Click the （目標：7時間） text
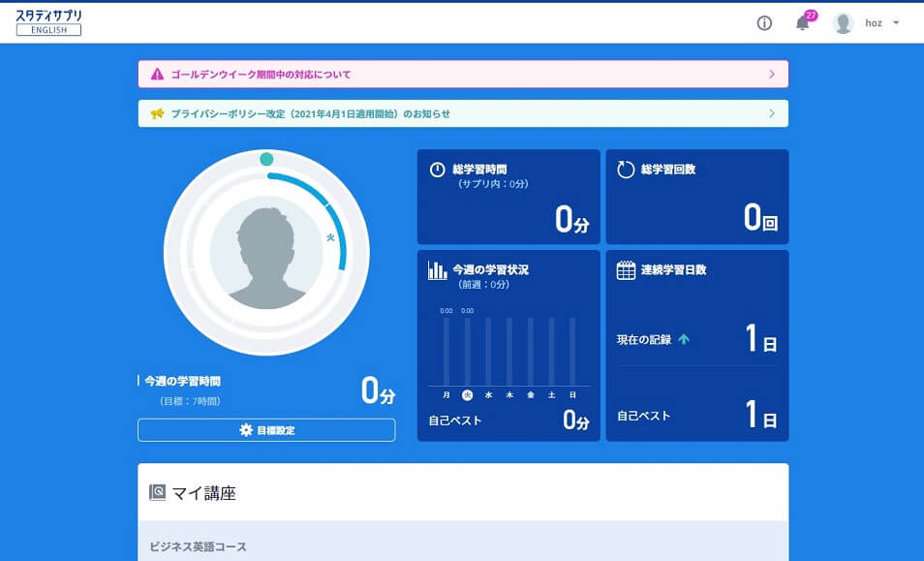Screen dimensions: 924x561 tap(190, 401)
